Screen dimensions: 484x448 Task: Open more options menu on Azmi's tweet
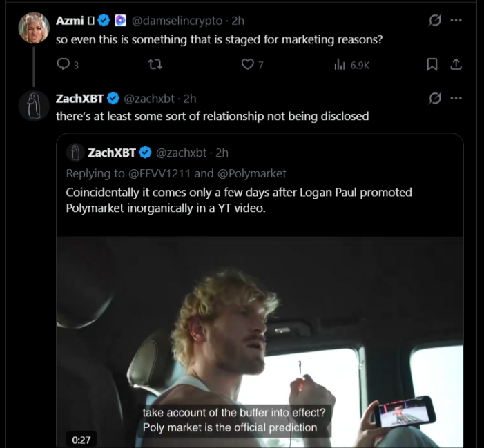(456, 21)
